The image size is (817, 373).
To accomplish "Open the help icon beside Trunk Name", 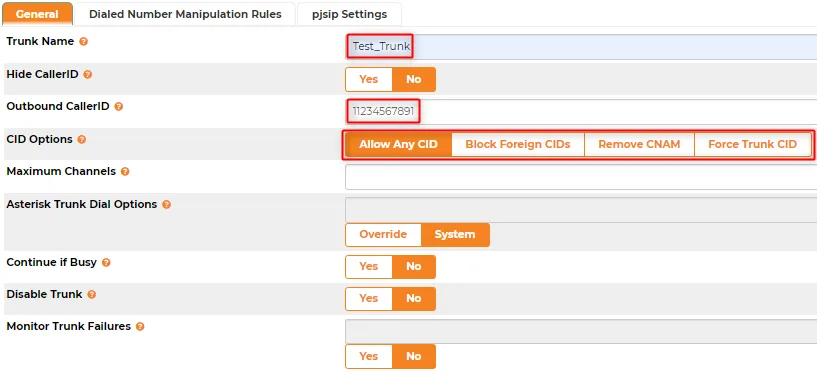I will (x=83, y=42).
